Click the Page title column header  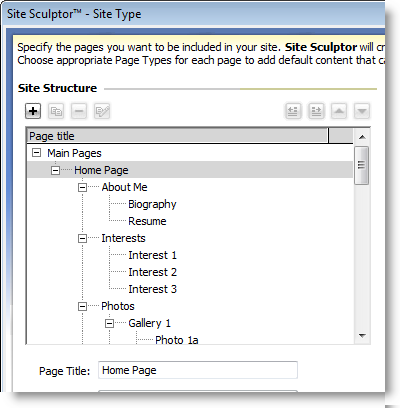(x=178, y=136)
